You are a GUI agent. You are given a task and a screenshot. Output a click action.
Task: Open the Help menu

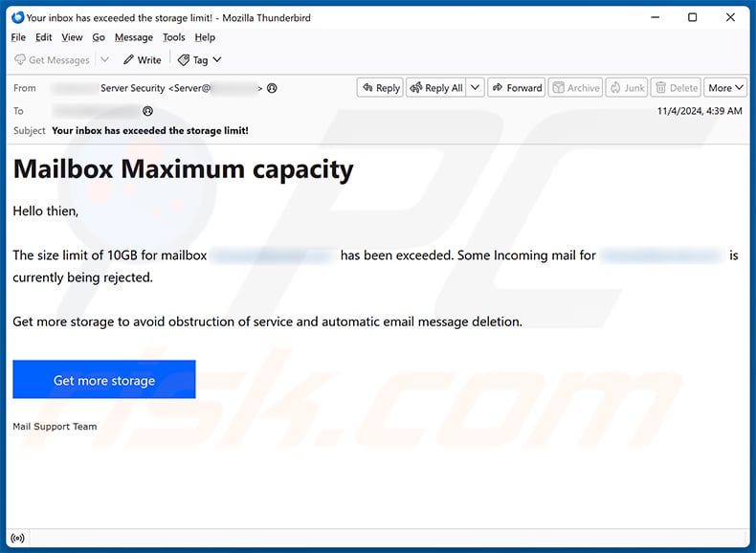tap(205, 37)
